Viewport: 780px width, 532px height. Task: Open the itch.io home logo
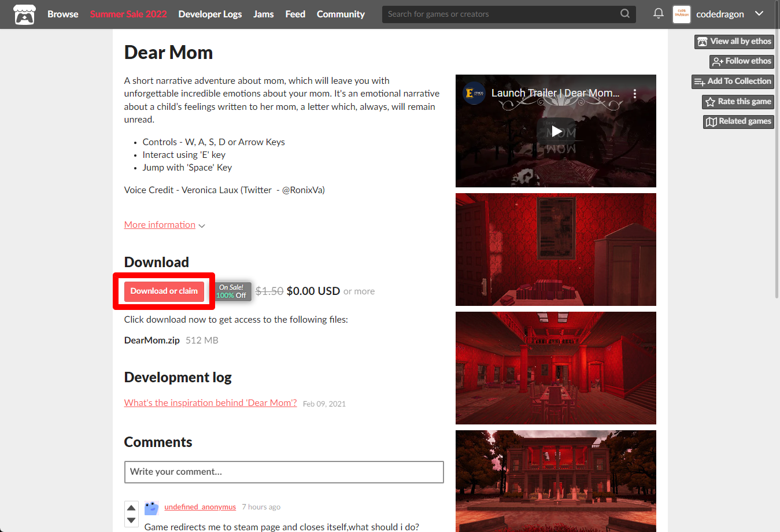24,14
